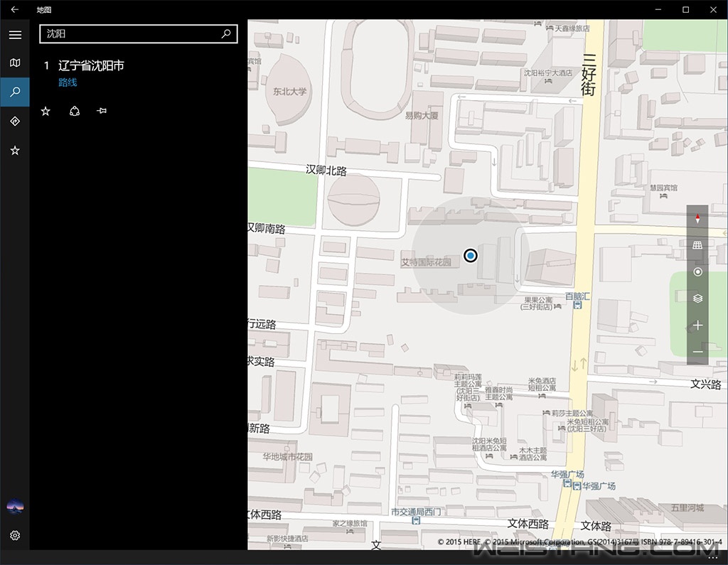Screen dimensions: 728x565
Task: Reset map rotation with the compass
Action: pyautogui.click(x=697, y=219)
